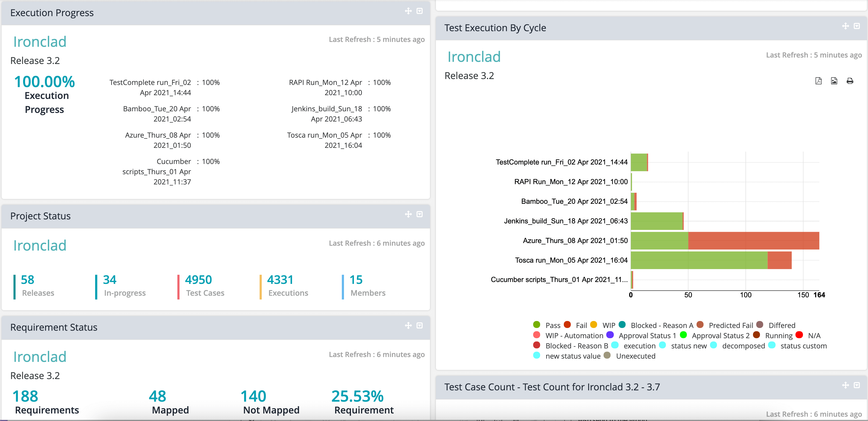The image size is (868, 421).
Task: Toggle decomposed legend item
Action: [x=738, y=345]
